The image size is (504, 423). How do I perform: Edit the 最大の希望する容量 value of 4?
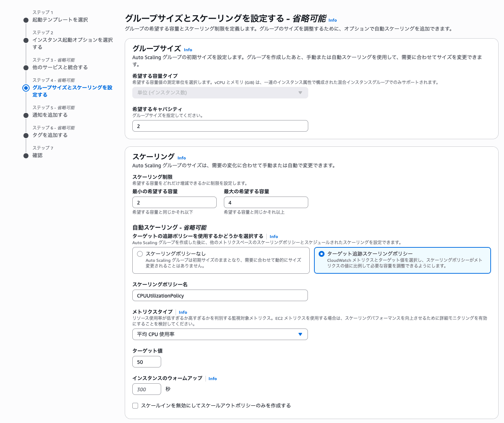coord(266,202)
